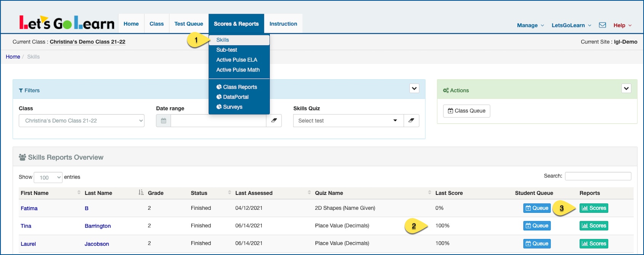Expand the LetsGoLearn account menu
Viewport: 644px width, 255px height.
(x=571, y=25)
